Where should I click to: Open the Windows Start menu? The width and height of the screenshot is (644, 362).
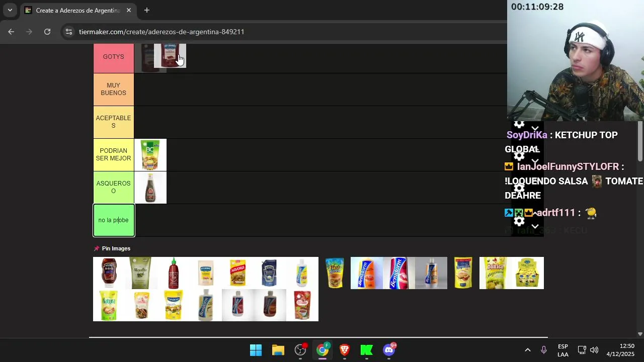pyautogui.click(x=256, y=350)
